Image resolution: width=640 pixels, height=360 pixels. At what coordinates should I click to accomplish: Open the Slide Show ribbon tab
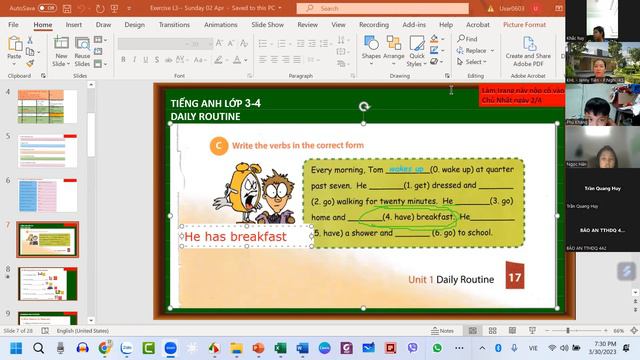(x=268, y=24)
